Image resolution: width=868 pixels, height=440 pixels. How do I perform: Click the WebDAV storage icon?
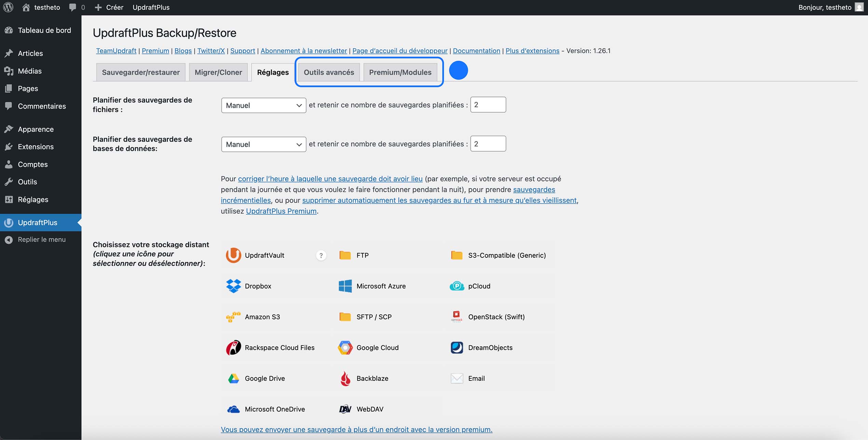click(x=345, y=409)
